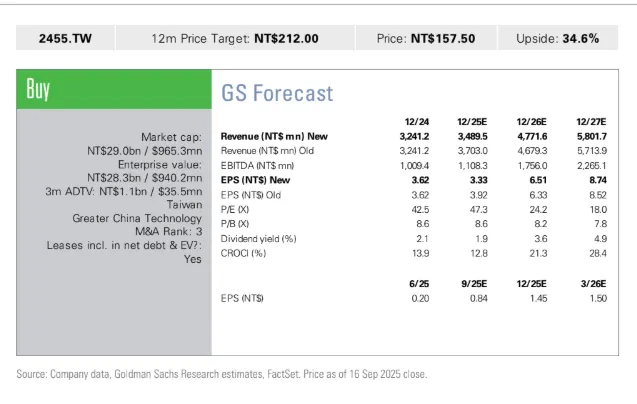Click the source footnote text

tap(222, 375)
